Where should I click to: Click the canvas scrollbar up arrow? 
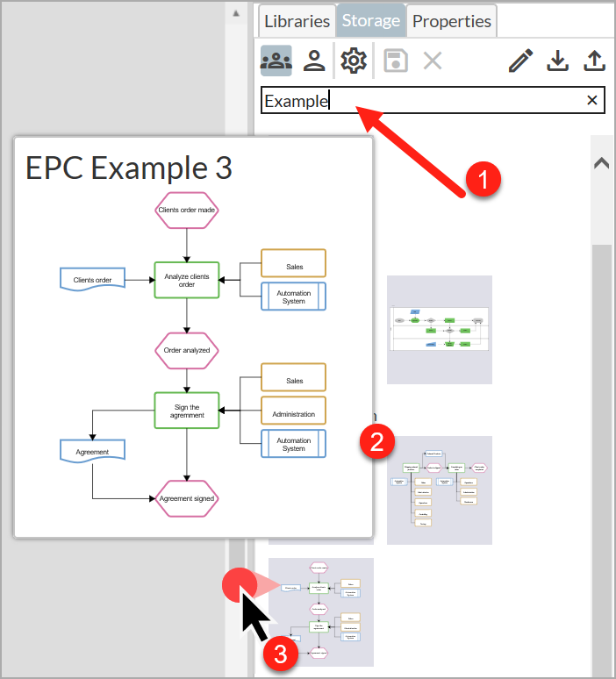point(235,13)
